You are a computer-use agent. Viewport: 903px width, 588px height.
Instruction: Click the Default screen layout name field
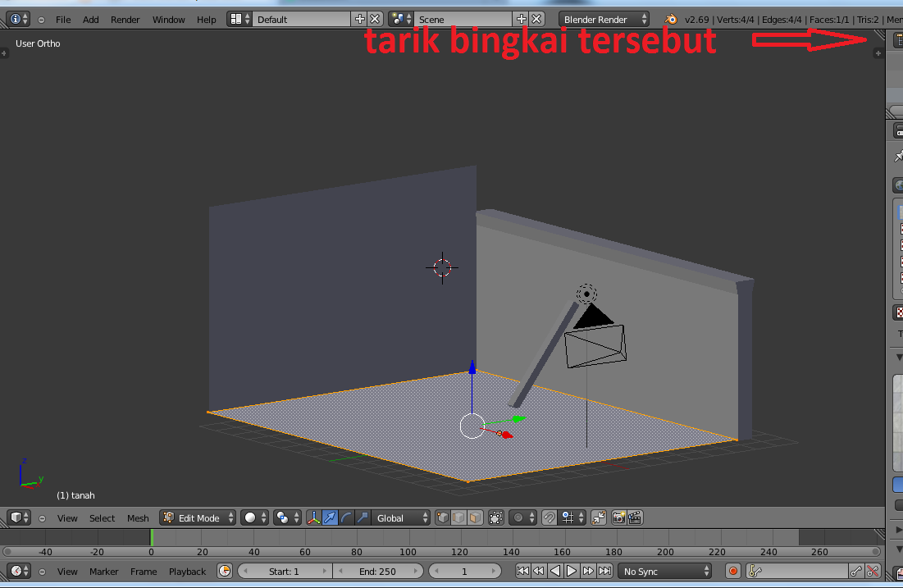301,19
